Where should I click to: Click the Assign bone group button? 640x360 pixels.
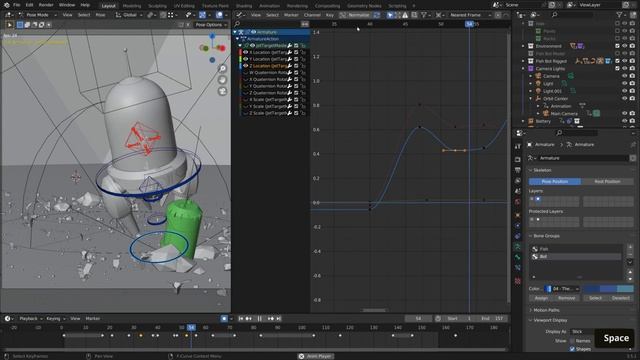coord(541,298)
